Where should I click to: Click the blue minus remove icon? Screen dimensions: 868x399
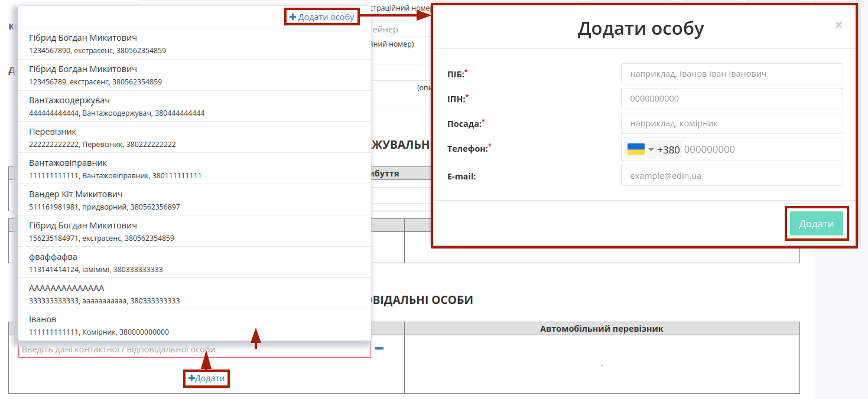point(379,348)
